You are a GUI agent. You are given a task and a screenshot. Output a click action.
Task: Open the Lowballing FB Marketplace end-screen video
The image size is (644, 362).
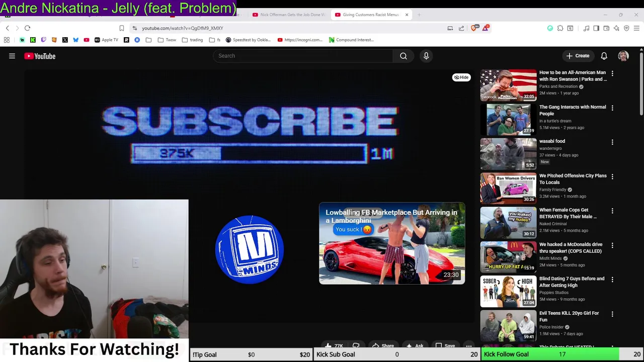[392, 243]
